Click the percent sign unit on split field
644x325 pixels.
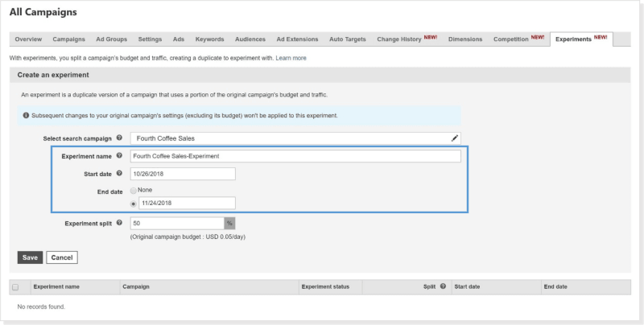pos(229,223)
